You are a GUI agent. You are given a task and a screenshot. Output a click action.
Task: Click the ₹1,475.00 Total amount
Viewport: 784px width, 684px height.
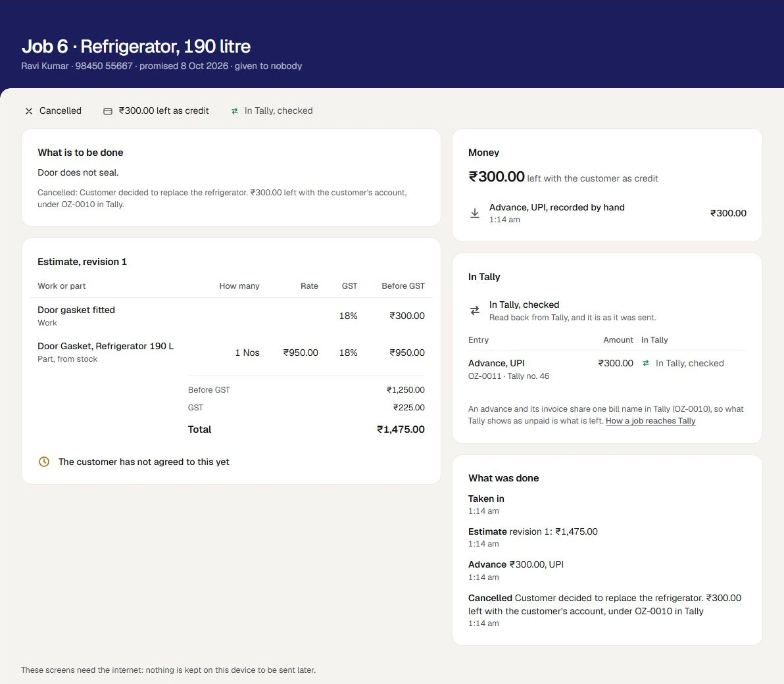point(401,429)
